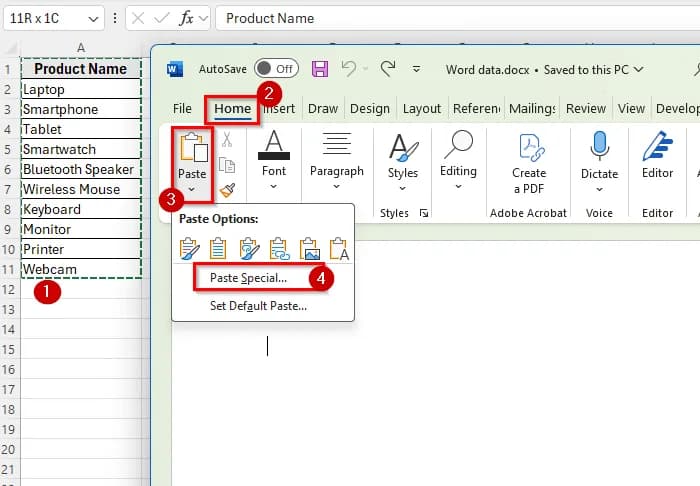This screenshot has width=700, height=486.
Task: Choose Link & Keep Source Formatting option
Action: click(x=249, y=248)
